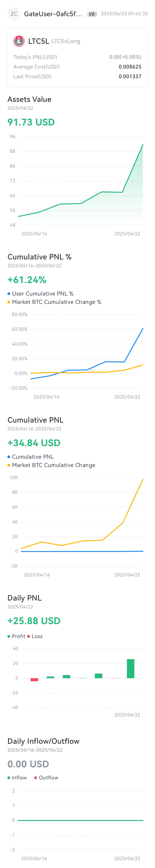
Task: Toggle the Profit legend marker
Action: click(x=9, y=636)
